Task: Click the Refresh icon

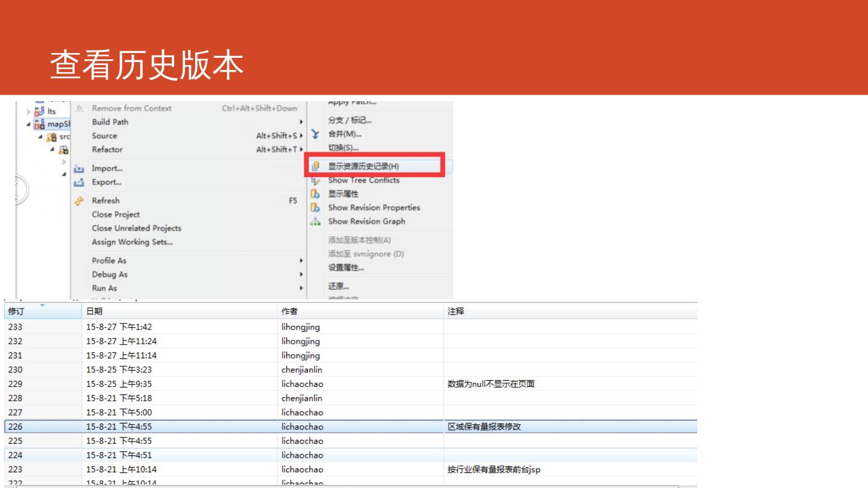Action: click(x=78, y=201)
